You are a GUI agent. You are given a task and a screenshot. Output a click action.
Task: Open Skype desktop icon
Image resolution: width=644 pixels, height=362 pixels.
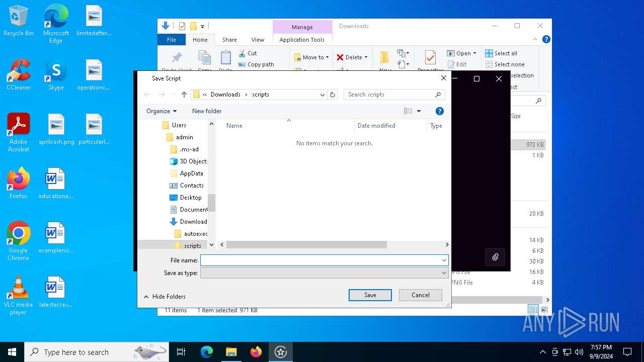56,75
